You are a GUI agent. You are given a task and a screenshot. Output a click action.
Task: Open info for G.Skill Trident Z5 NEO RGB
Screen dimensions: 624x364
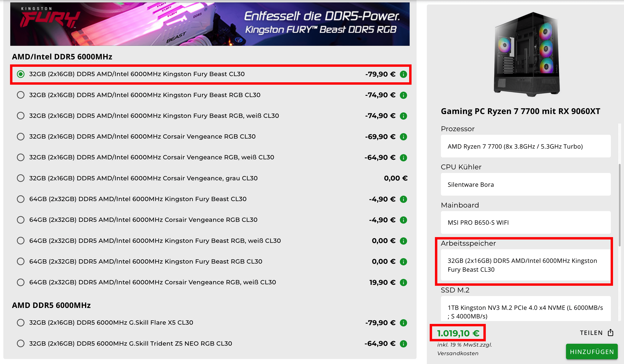pos(403,344)
